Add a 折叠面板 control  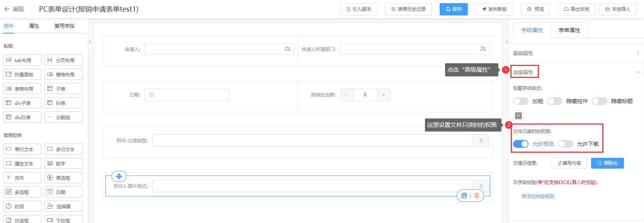coord(22,74)
